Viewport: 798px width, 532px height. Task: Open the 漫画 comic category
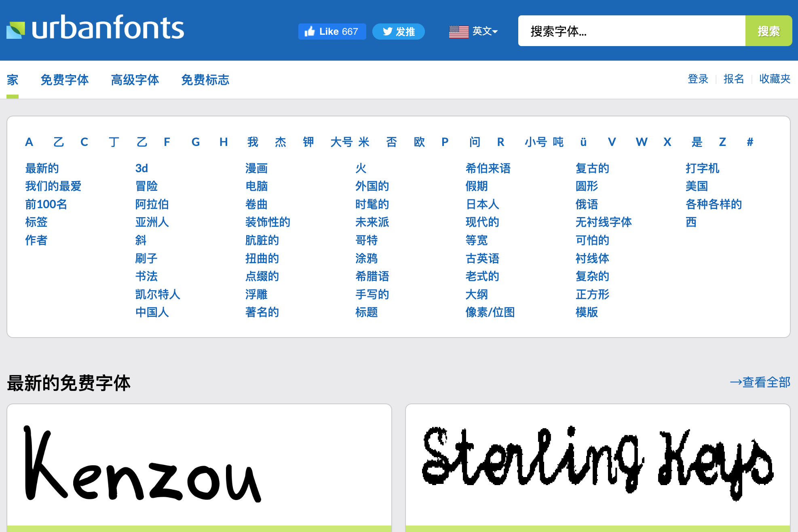pos(256,168)
